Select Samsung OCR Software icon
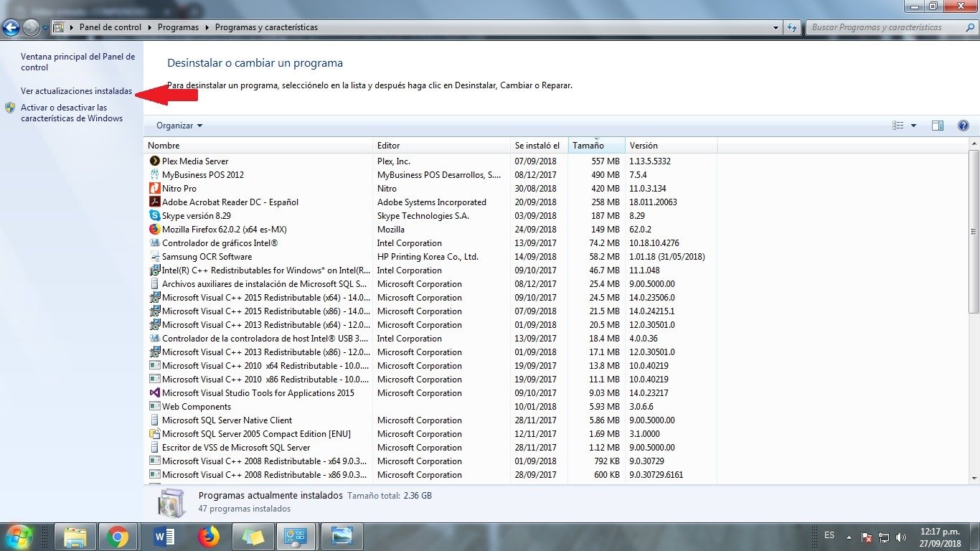Image resolution: width=980 pixels, height=551 pixels. coord(155,257)
